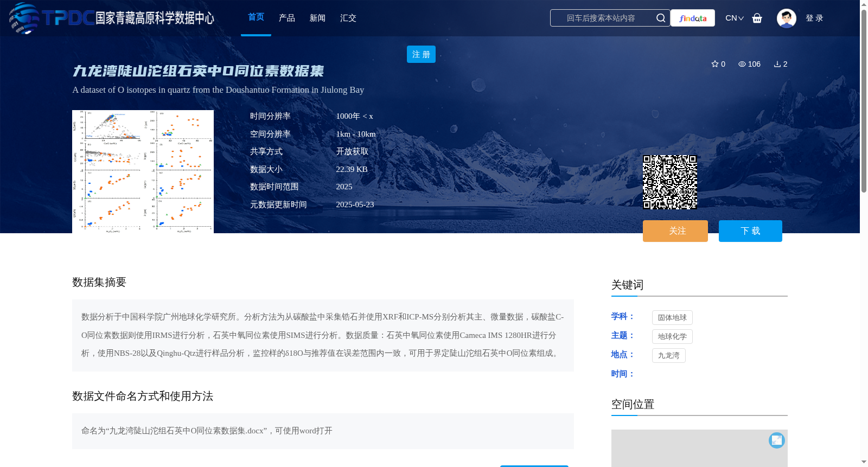Click the 地球化学 keyword tag

coord(672,337)
